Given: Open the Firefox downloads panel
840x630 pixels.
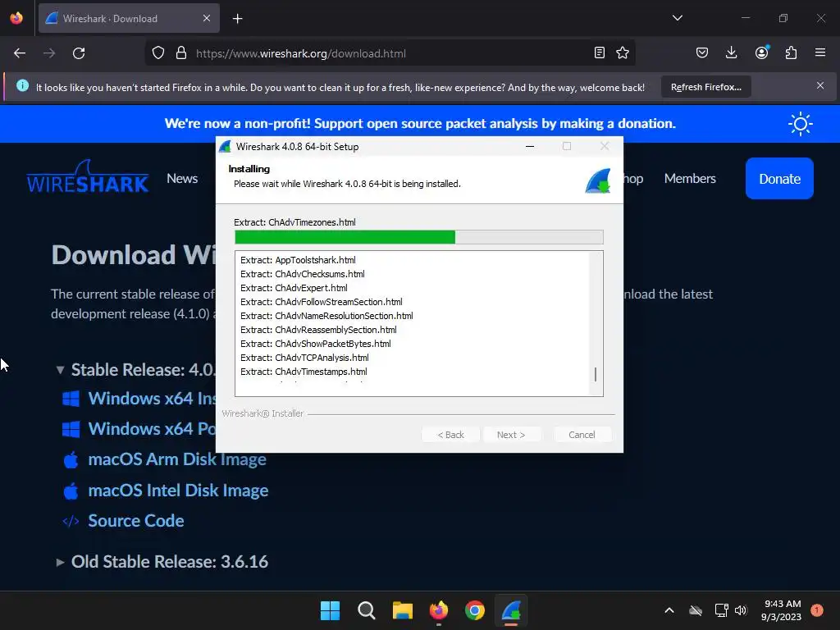Looking at the screenshot, I should pyautogui.click(x=731, y=52).
